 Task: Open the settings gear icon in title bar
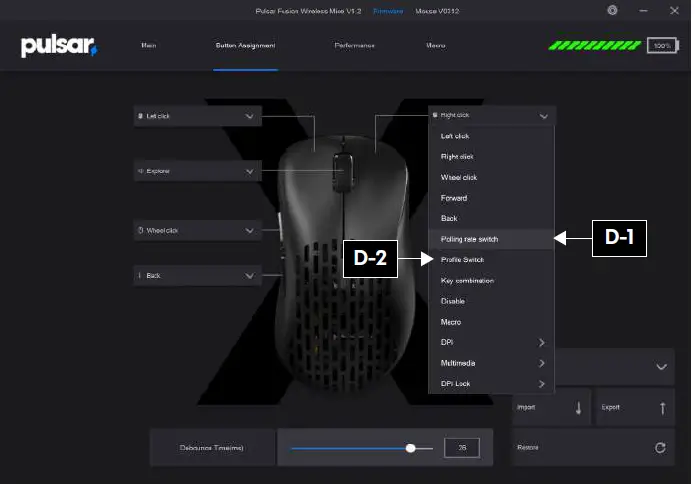coord(615,10)
